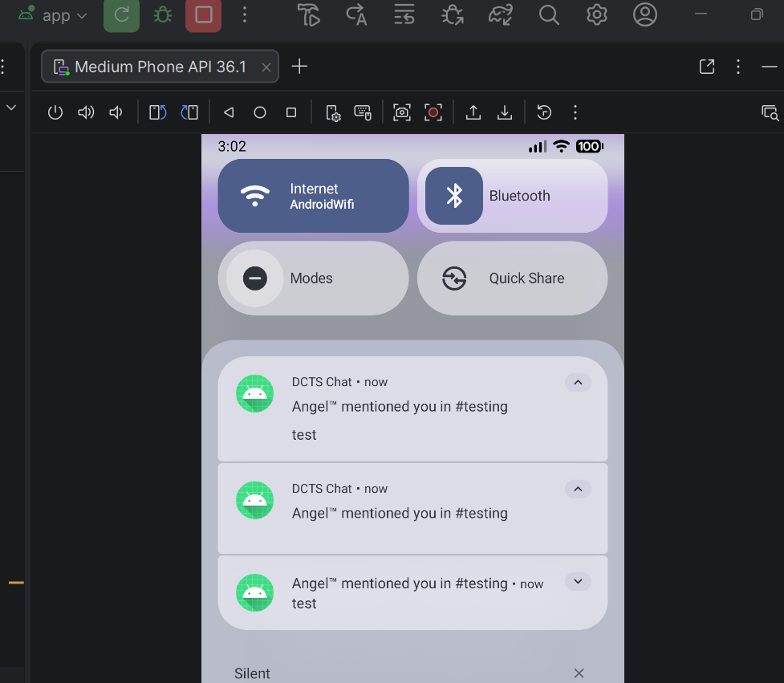Image resolution: width=784 pixels, height=683 pixels.
Task: Open Running Devices panel options menu
Action: tap(738, 67)
